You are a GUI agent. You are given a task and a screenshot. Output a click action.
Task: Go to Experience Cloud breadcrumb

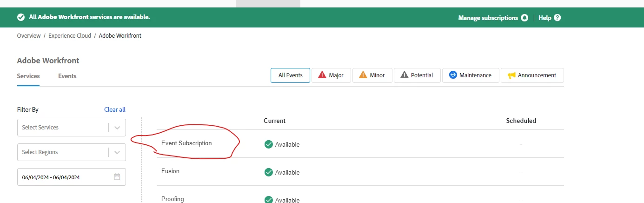(70, 35)
